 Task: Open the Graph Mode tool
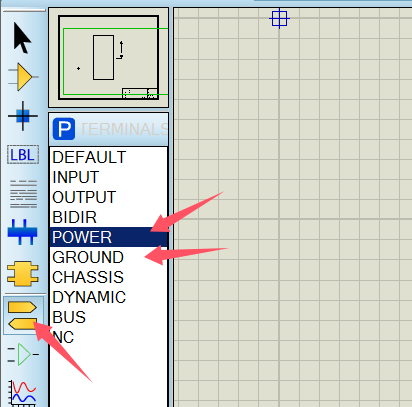23,393
